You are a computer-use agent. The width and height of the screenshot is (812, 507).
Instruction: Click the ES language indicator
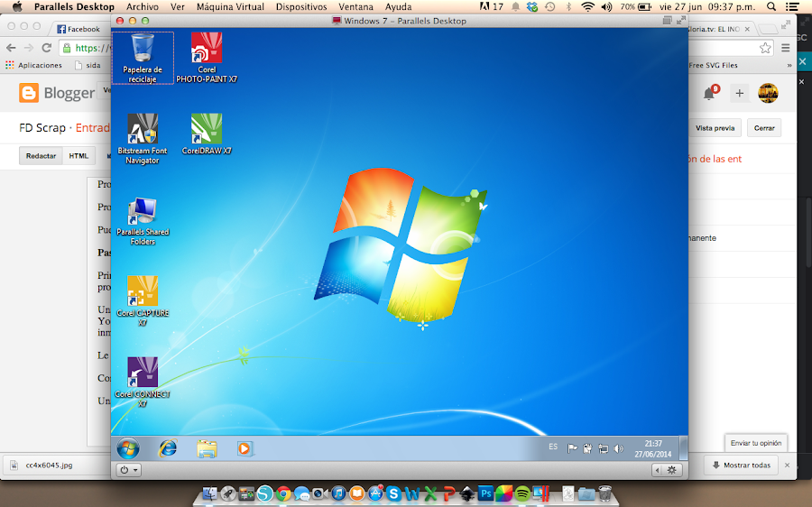[x=553, y=447]
